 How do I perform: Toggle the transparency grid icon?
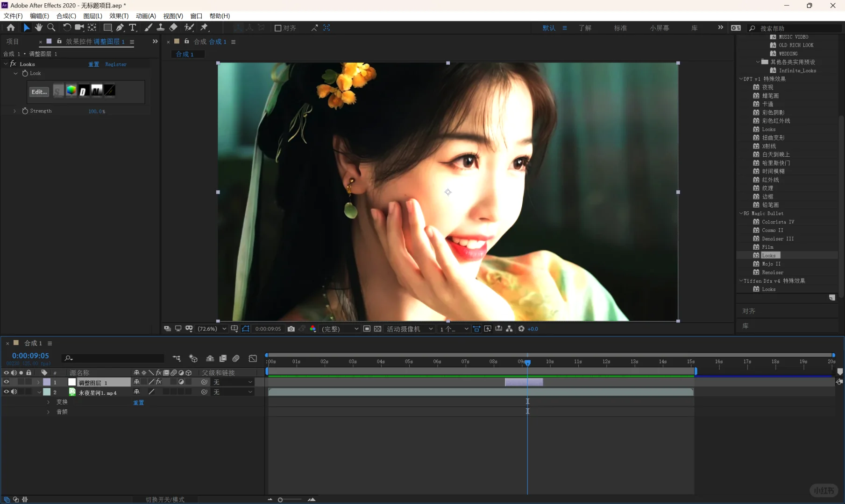pyautogui.click(x=377, y=329)
